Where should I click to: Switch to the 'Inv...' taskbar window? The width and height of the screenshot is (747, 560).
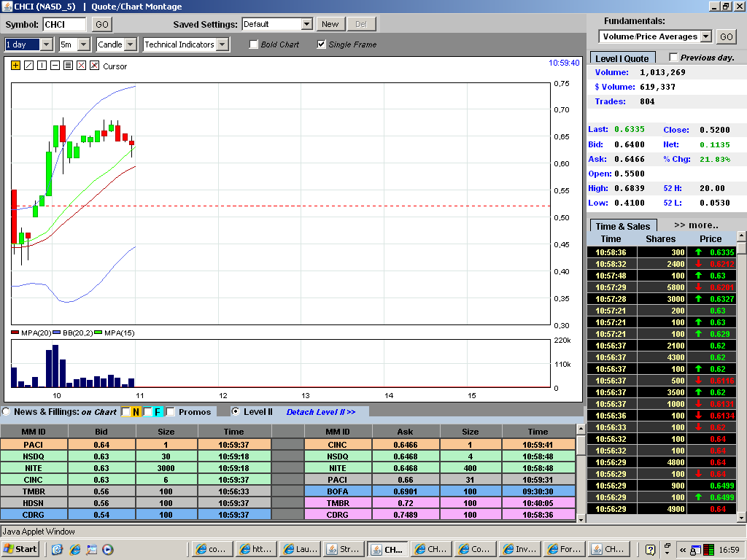519,549
